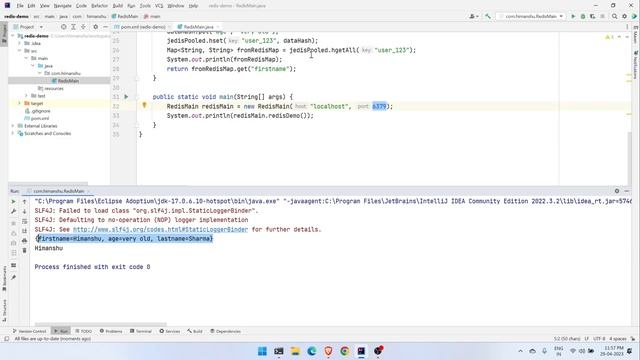This screenshot has height=360, width=640.
Task: Open the slf4j.org StaticLoggerBinder link
Action: (x=160, y=229)
